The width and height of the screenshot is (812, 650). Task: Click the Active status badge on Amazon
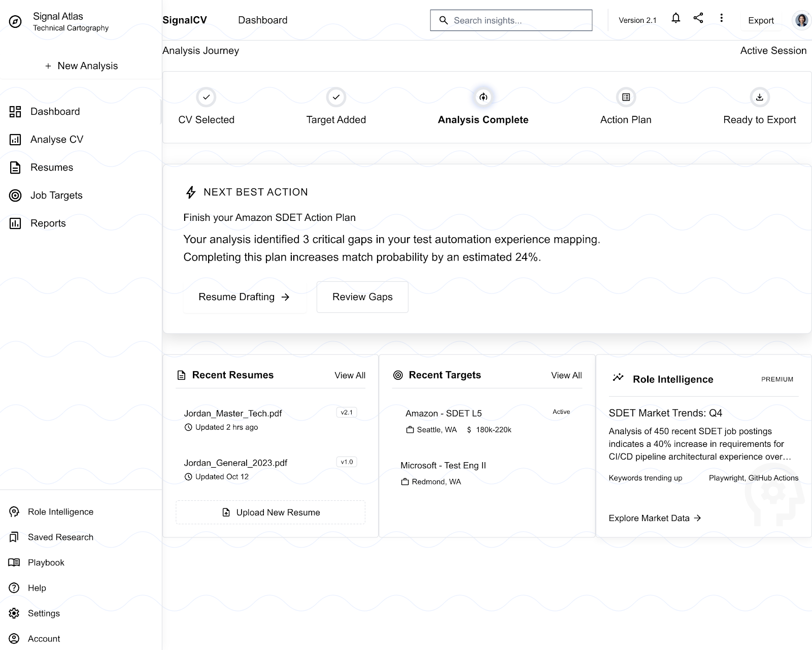561,412
